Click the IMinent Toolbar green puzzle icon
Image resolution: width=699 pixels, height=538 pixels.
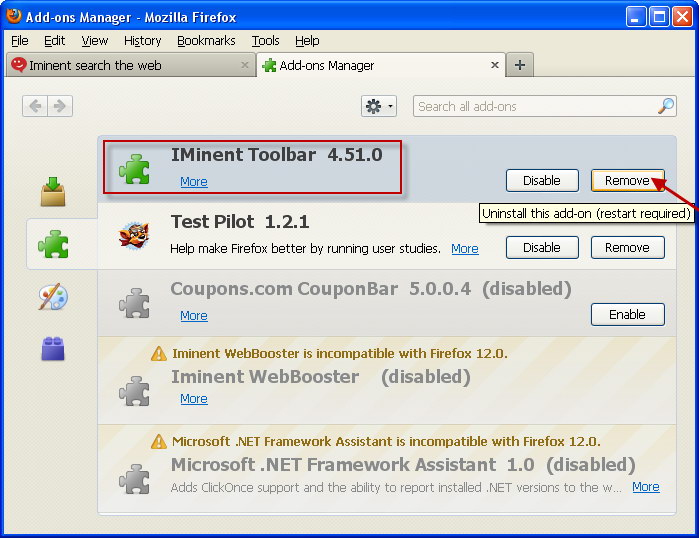[x=134, y=169]
